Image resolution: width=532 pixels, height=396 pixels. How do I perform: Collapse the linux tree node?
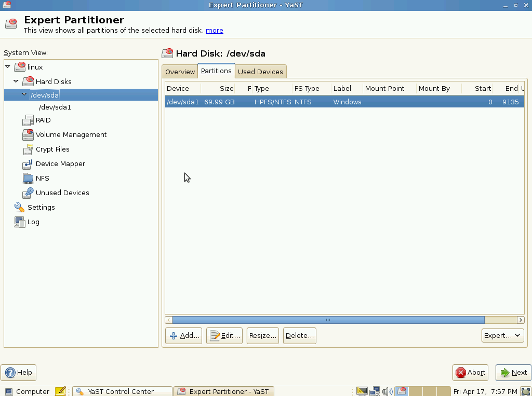tap(7, 66)
